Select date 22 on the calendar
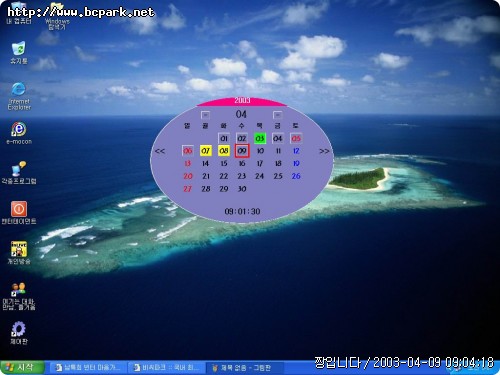This screenshot has height=375, width=500. (x=224, y=176)
